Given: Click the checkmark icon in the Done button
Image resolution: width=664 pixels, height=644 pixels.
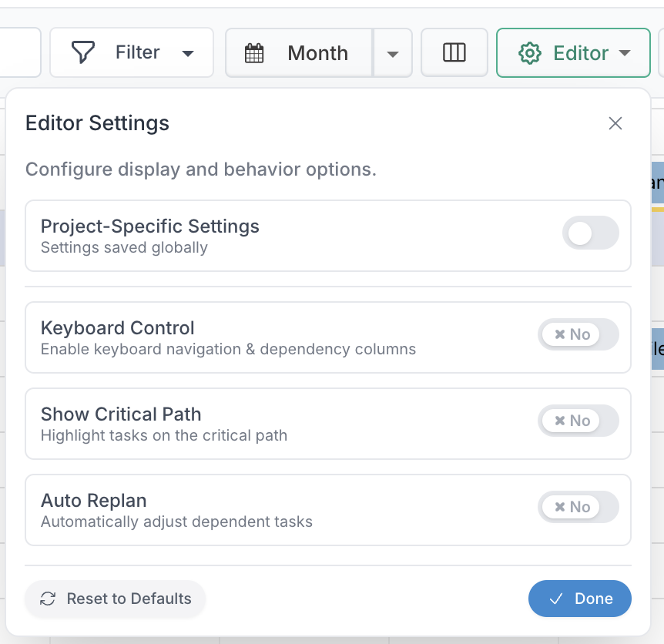Looking at the screenshot, I should click(555, 599).
